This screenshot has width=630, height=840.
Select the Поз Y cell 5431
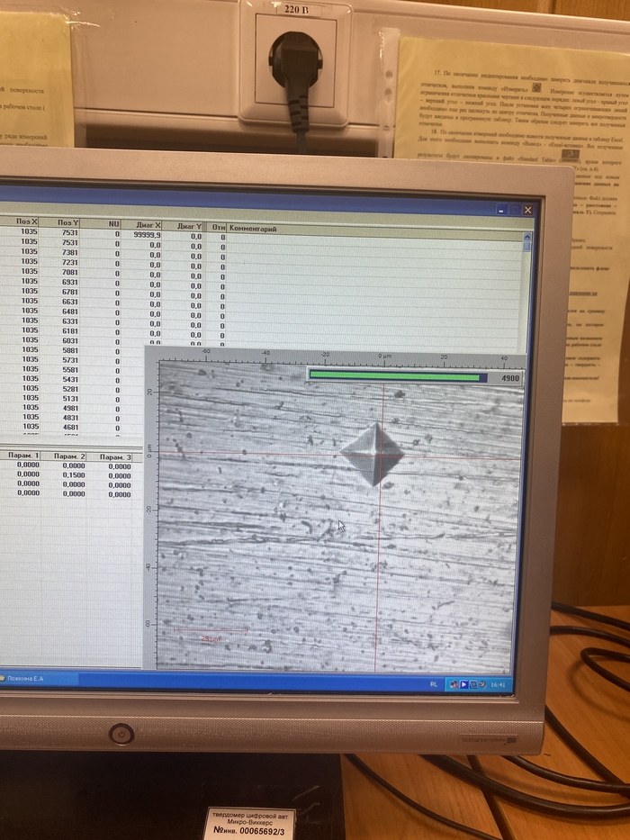[59, 379]
